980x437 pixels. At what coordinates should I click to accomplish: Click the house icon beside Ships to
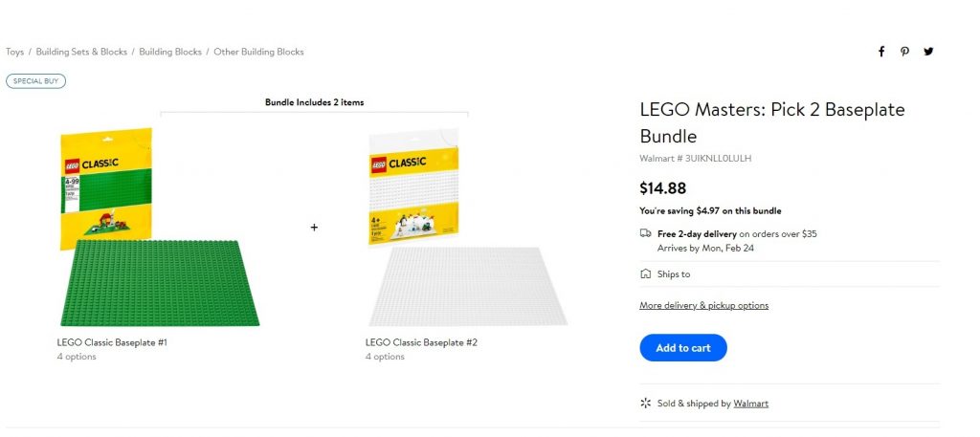pos(646,273)
